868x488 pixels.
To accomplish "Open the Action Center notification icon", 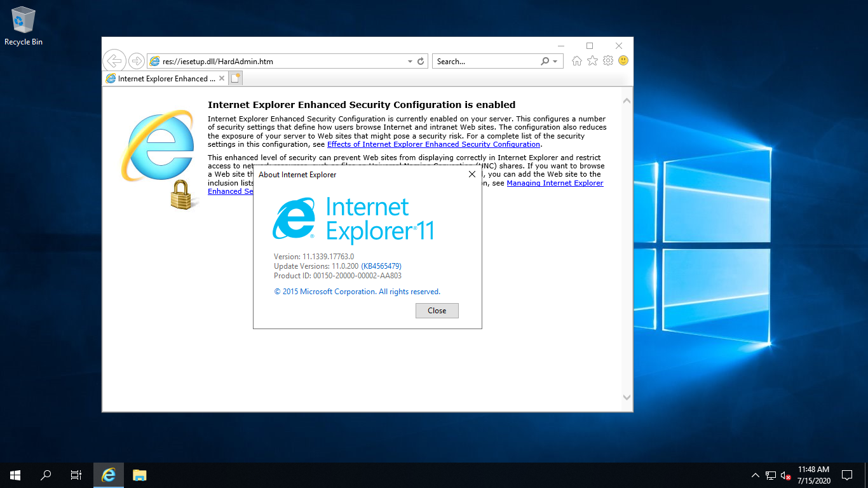I will (847, 475).
